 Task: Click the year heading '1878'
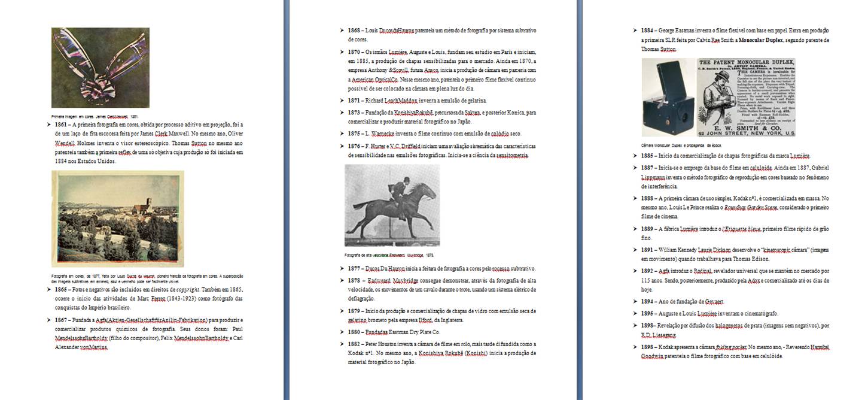point(354,280)
